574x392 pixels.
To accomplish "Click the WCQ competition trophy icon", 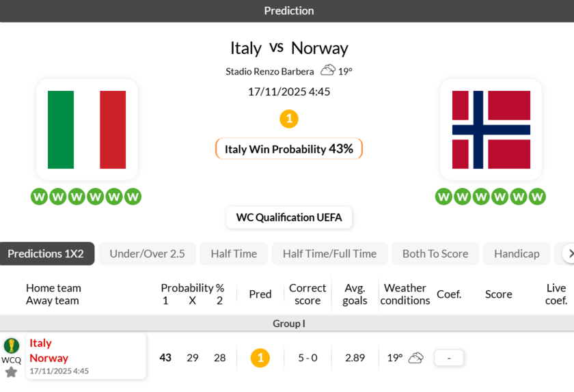I will click(x=11, y=346).
